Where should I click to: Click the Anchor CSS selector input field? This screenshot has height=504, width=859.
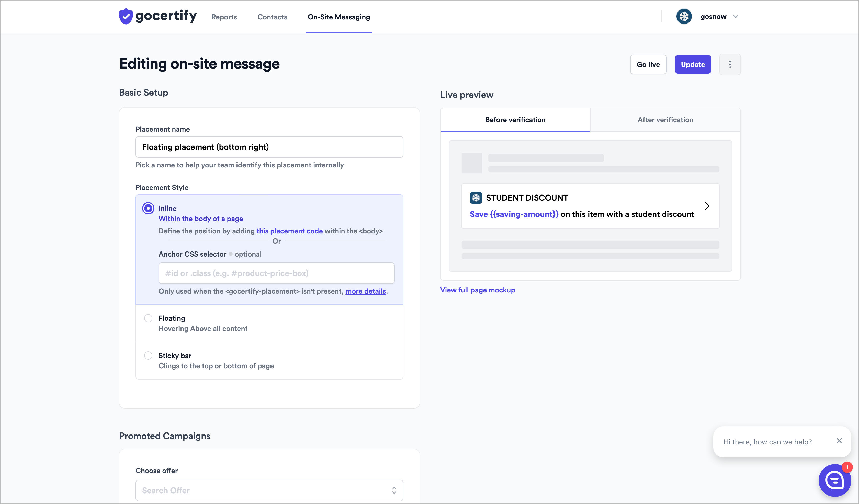pyautogui.click(x=276, y=273)
